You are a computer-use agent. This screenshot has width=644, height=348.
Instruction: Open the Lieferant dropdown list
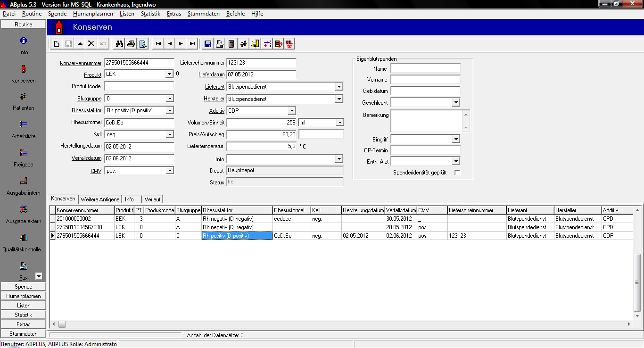(x=339, y=87)
